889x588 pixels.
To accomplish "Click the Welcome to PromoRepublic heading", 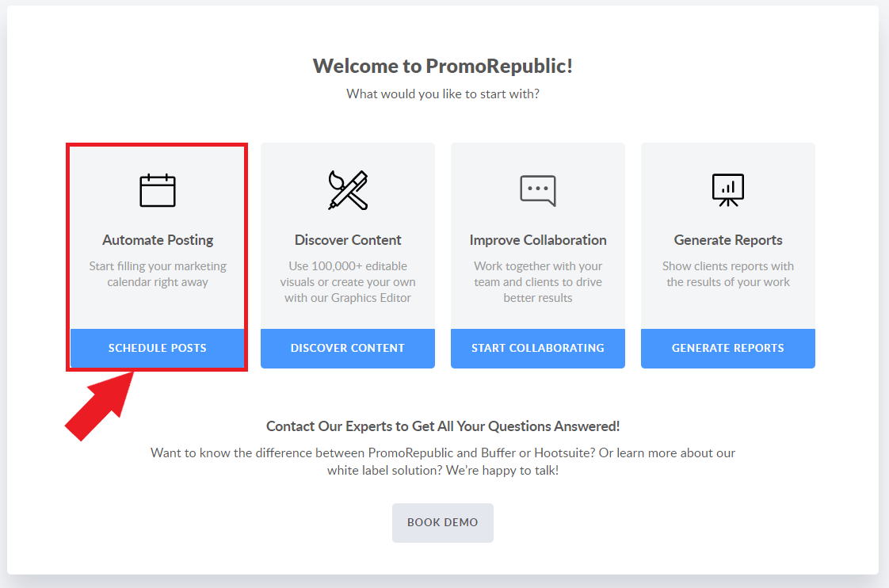I will [444, 66].
